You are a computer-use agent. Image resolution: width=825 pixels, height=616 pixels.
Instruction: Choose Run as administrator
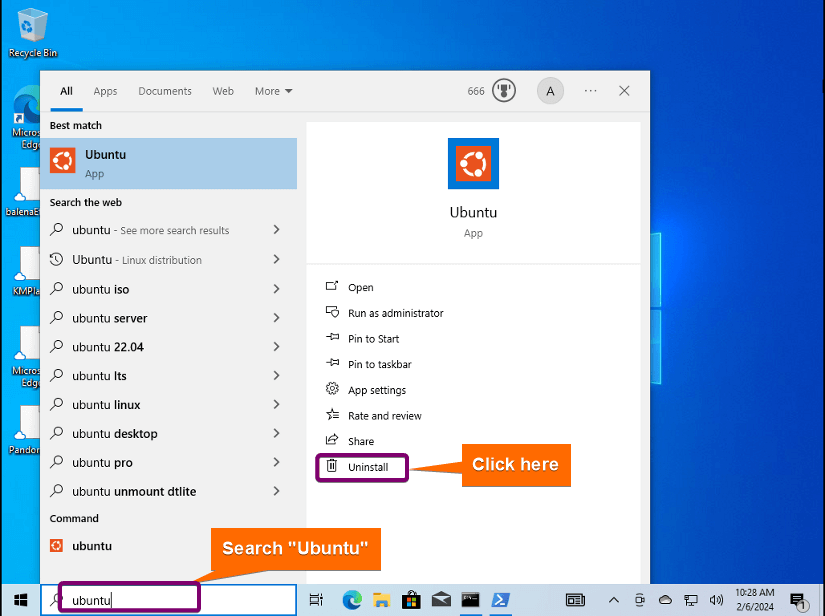pyautogui.click(x=385, y=313)
